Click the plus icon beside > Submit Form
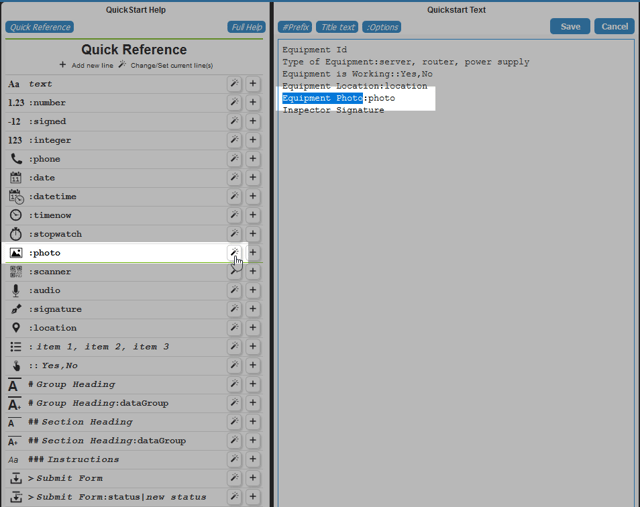Image resolution: width=640 pixels, height=507 pixels. [253, 478]
